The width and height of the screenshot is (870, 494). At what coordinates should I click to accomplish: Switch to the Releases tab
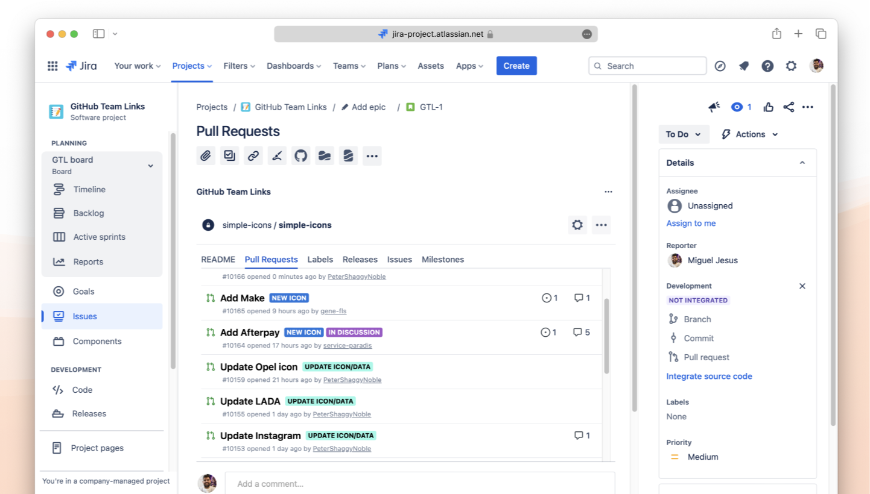360,259
